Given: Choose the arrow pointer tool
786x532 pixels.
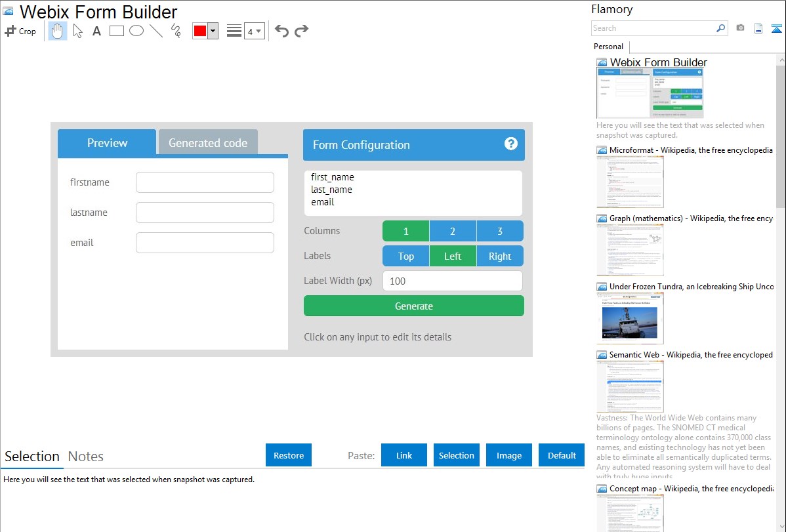Looking at the screenshot, I should coord(77,31).
